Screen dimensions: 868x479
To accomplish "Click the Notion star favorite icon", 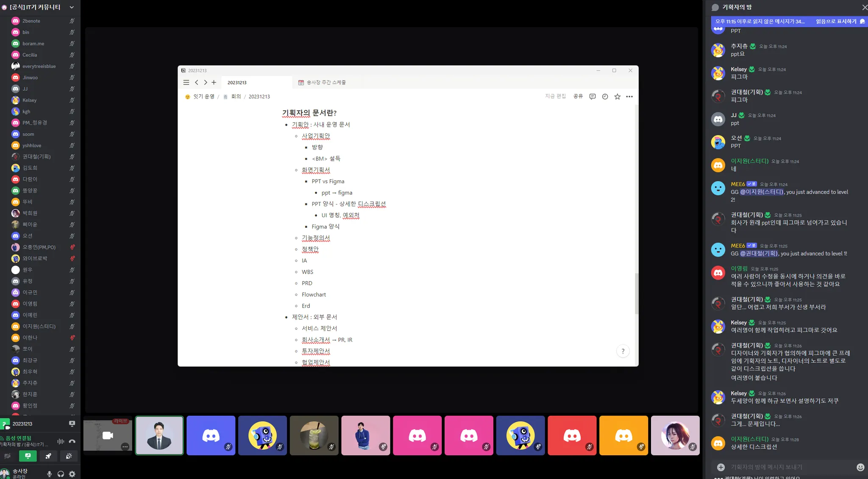I will click(x=617, y=97).
